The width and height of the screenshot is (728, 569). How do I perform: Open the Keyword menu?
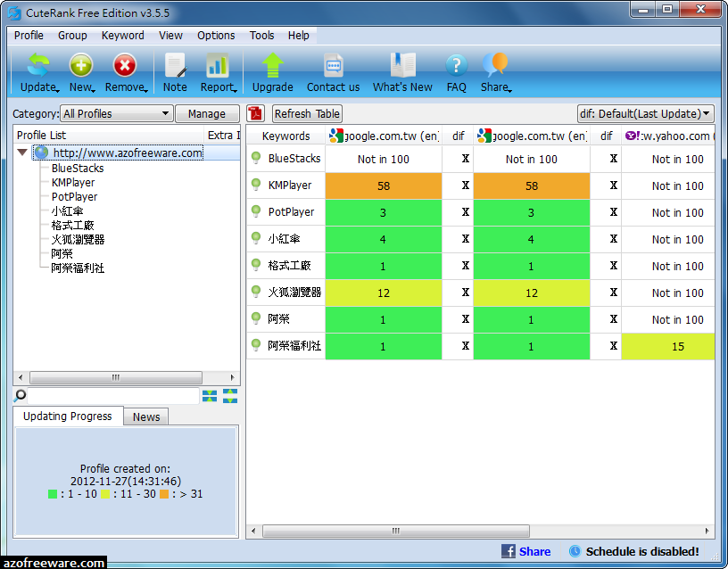click(x=122, y=36)
